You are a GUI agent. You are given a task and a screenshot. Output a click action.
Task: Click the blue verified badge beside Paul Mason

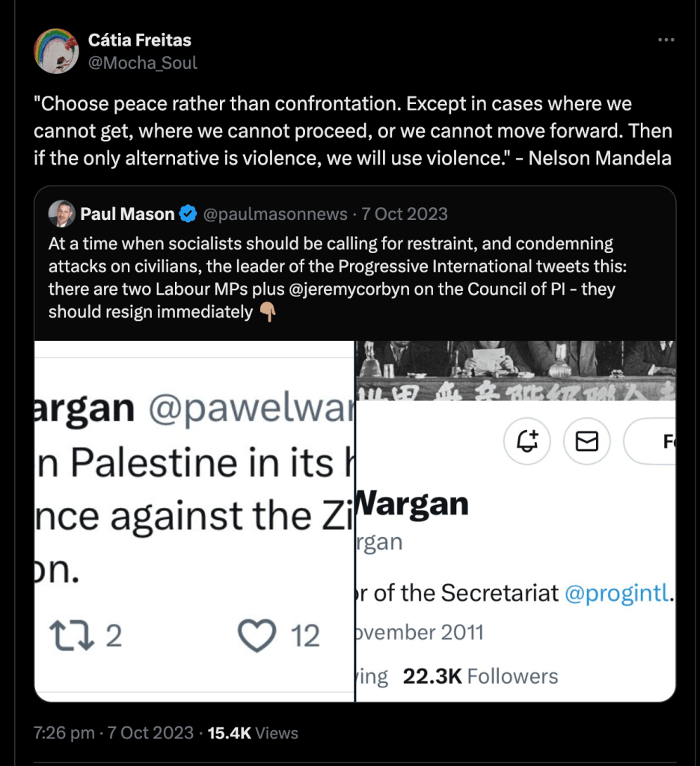188,215
